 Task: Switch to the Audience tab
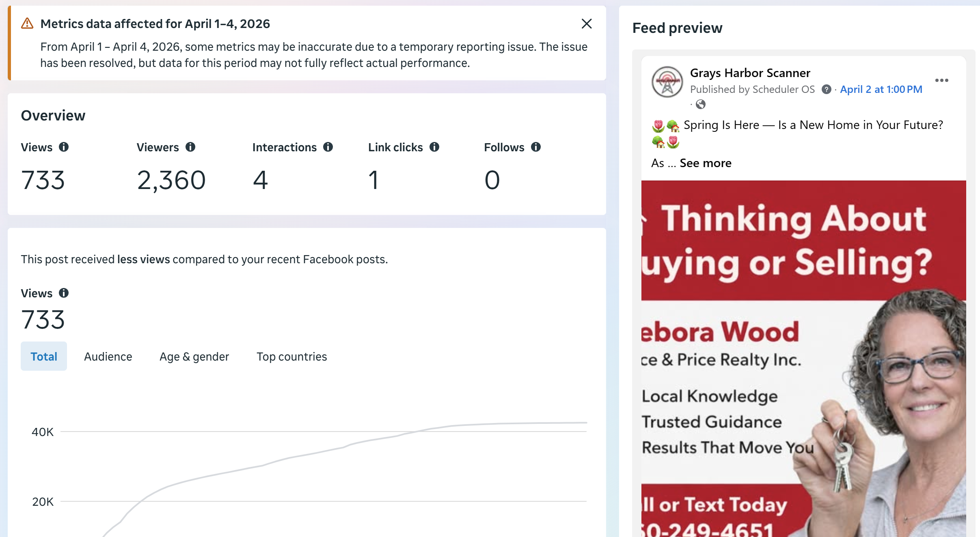click(x=108, y=356)
